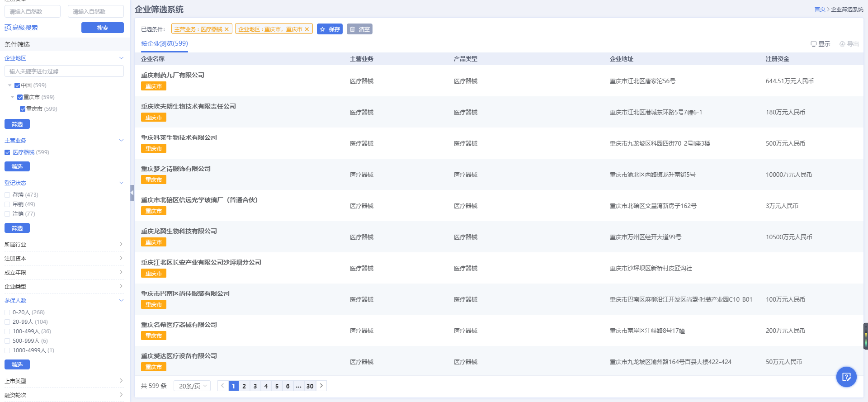Select the 按企业浏览(599) tab
The width and height of the screenshot is (868, 402).
[165, 44]
